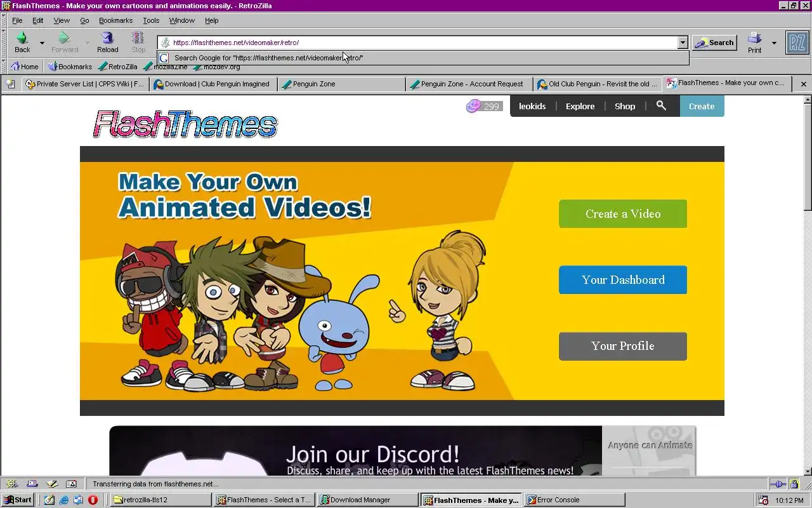Open the Forward history dropdown arrow

point(88,43)
